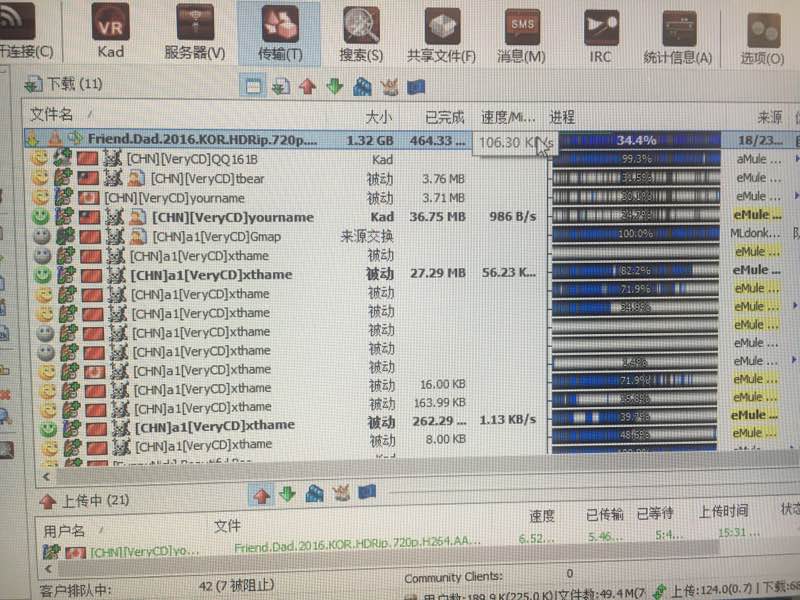Sort downloads by the 来源 column header

tap(769, 118)
